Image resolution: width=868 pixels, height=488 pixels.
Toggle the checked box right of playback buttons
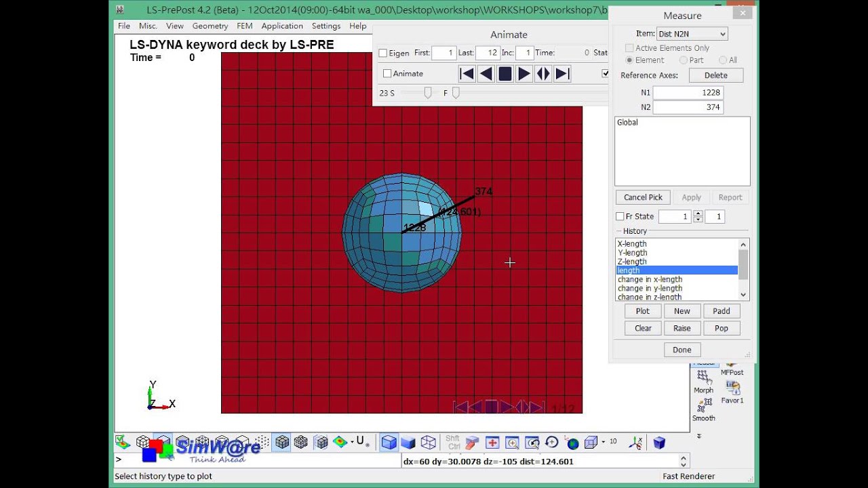pyautogui.click(x=605, y=73)
